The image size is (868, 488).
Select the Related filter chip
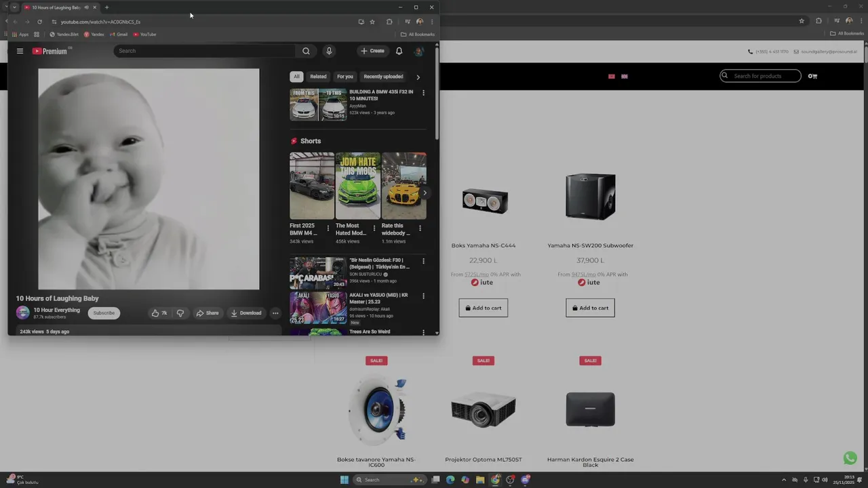318,77
